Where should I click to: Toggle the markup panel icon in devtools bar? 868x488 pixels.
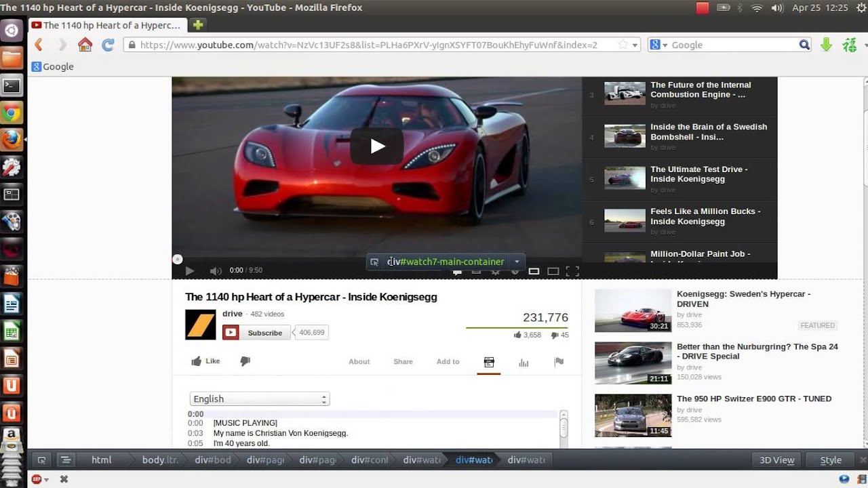point(66,460)
